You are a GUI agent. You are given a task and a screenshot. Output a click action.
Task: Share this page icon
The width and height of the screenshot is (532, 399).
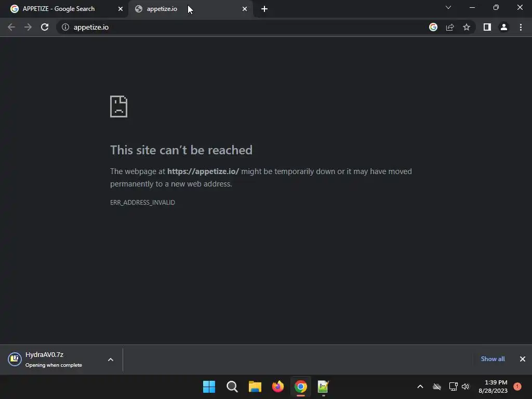click(450, 27)
